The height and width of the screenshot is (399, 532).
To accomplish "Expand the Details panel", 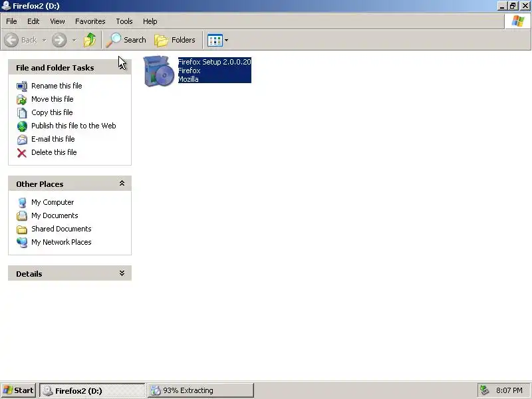I will [x=122, y=273].
